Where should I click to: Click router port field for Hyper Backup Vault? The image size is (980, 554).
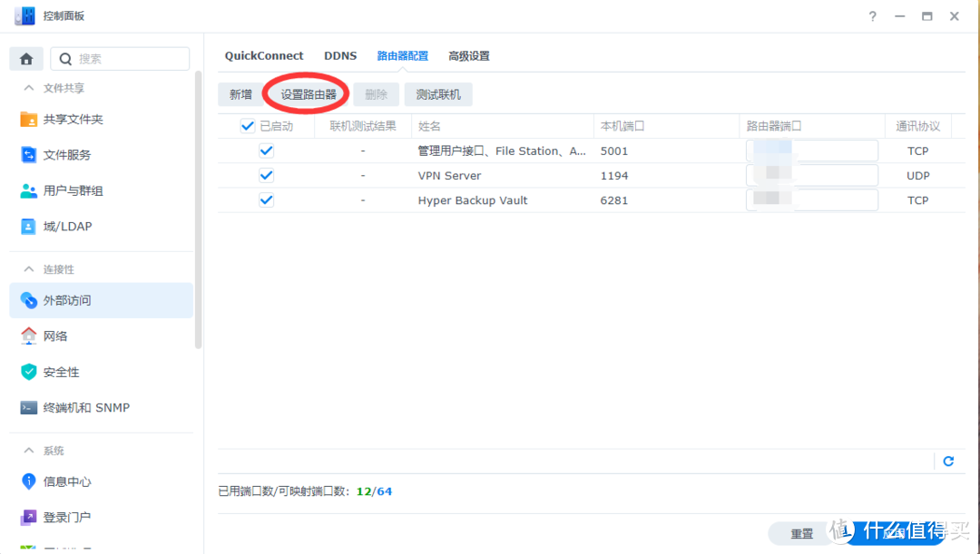(x=812, y=199)
